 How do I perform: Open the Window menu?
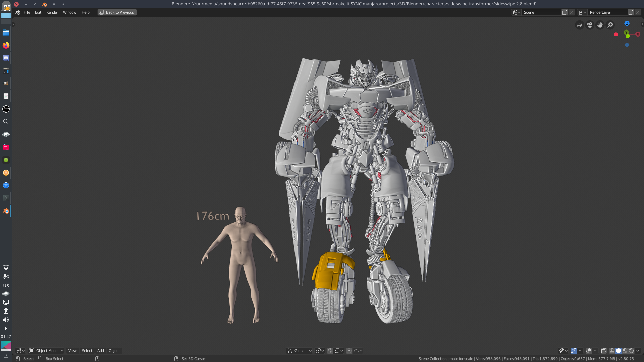click(x=69, y=12)
